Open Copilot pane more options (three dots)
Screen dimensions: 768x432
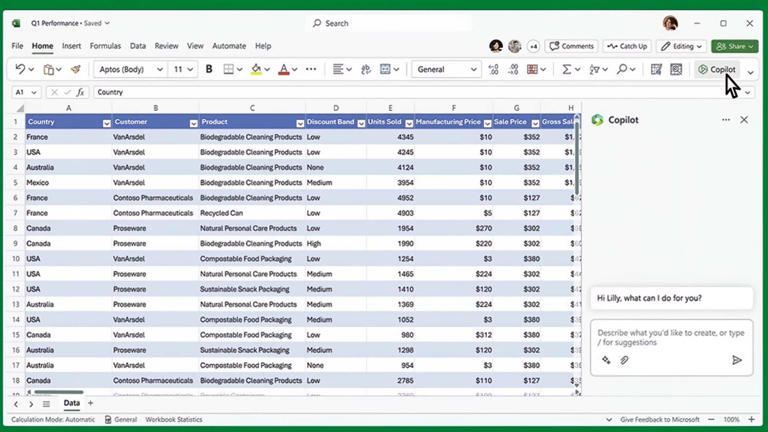click(x=726, y=120)
